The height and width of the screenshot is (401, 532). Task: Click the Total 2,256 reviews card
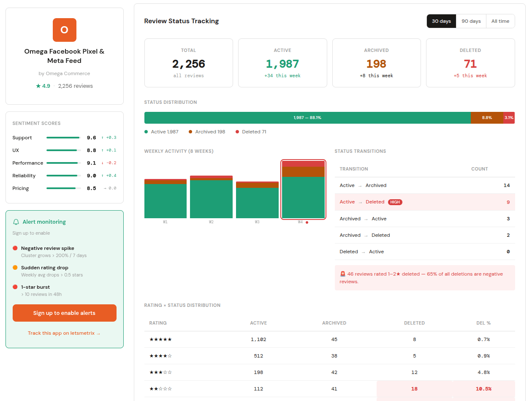[189, 63]
